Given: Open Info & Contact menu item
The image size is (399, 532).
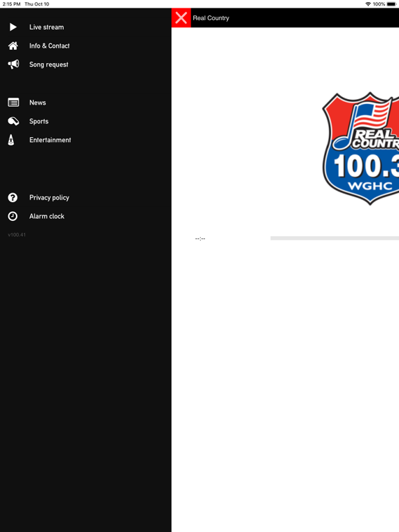Looking at the screenshot, I should click(x=50, y=46).
